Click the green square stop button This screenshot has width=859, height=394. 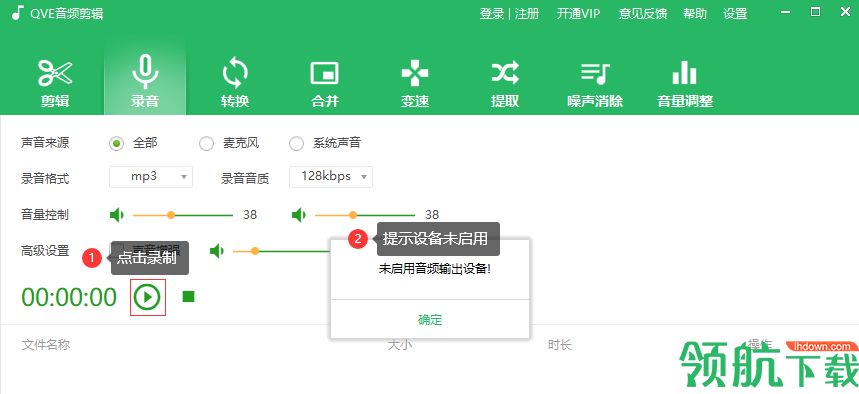pos(188,297)
